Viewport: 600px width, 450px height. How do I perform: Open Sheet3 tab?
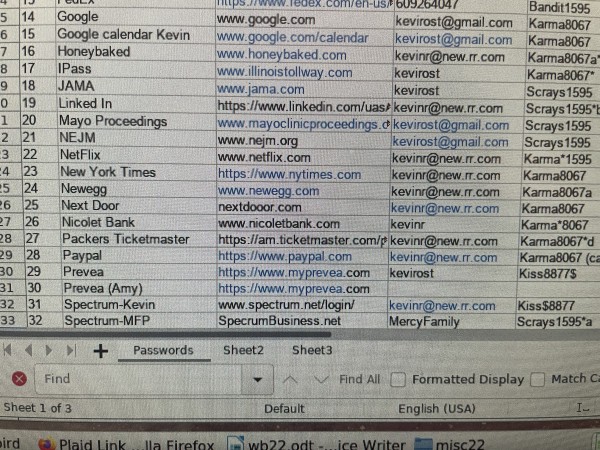312,350
